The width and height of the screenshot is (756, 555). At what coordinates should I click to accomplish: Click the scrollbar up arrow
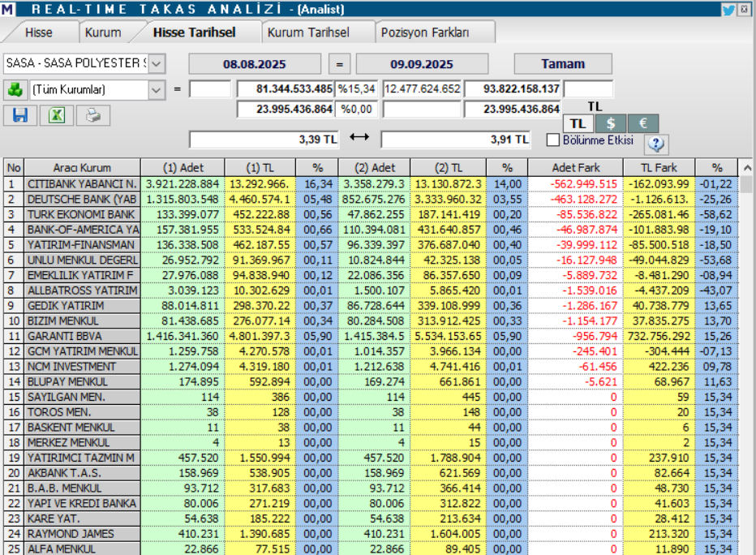pos(747,168)
